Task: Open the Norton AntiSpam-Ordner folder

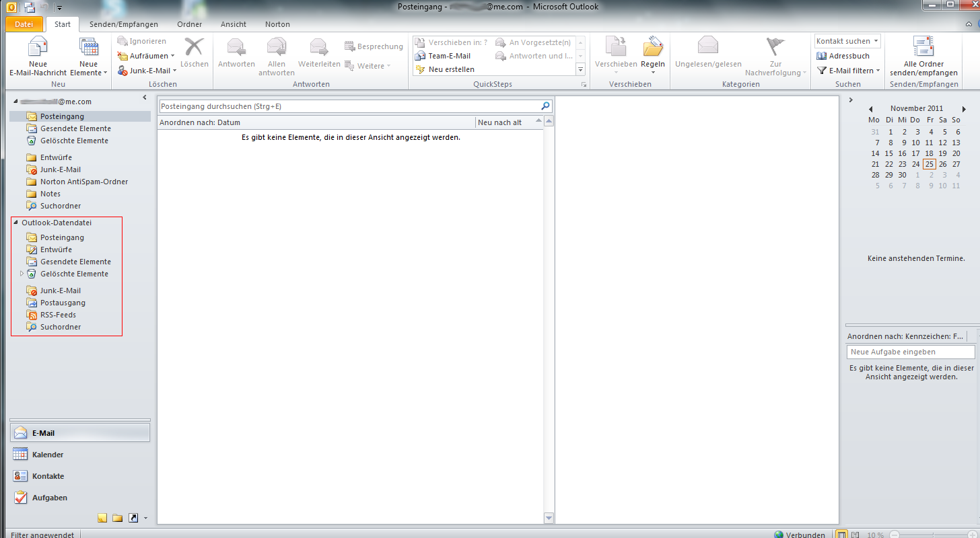Action: [x=84, y=182]
